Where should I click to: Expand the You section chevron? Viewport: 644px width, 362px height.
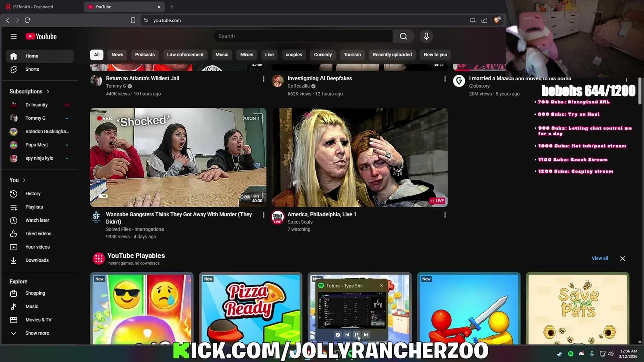pyautogui.click(x=23, y=180)
